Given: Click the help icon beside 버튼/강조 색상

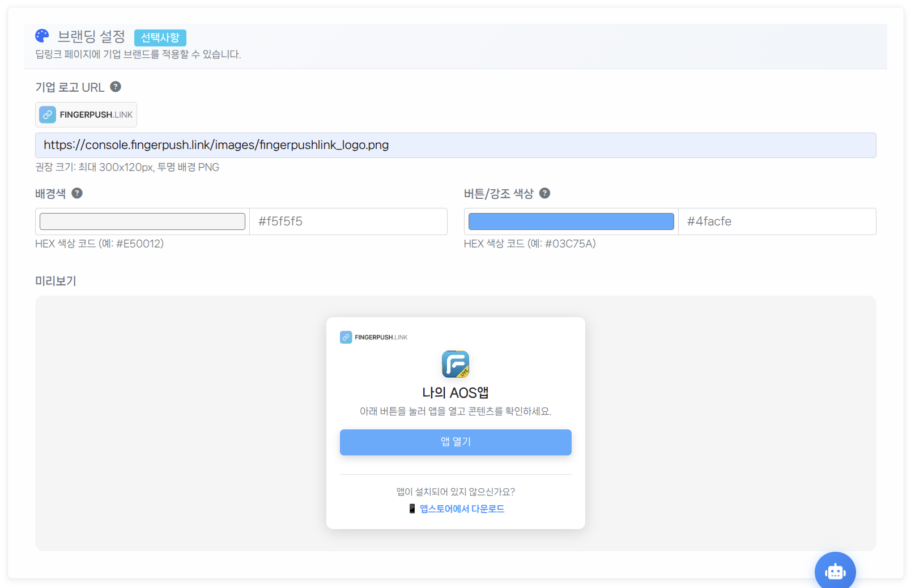Looking at the screenshot, I should point(544,193).
